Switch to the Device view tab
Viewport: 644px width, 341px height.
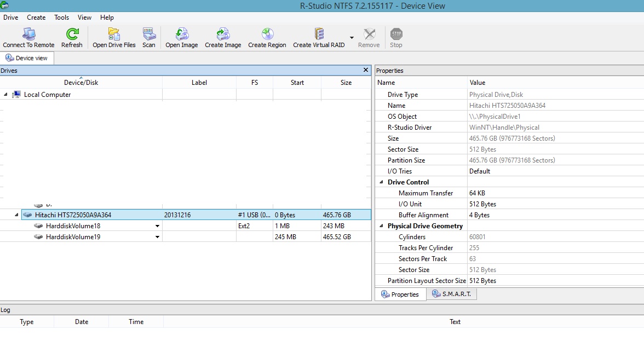pyautogui.click(x=27, y=58)
